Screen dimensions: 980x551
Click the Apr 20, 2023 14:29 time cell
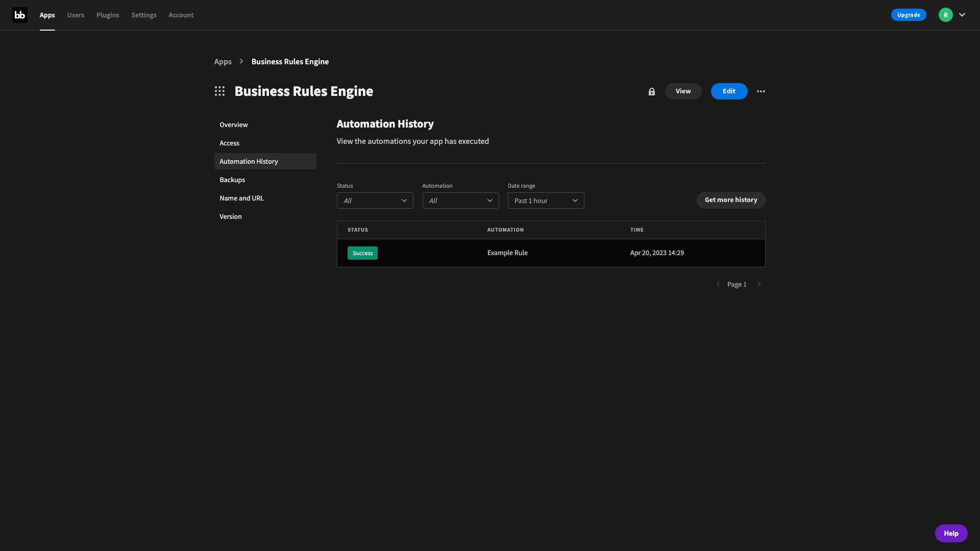pyautogui.click(x=657, y=253)
